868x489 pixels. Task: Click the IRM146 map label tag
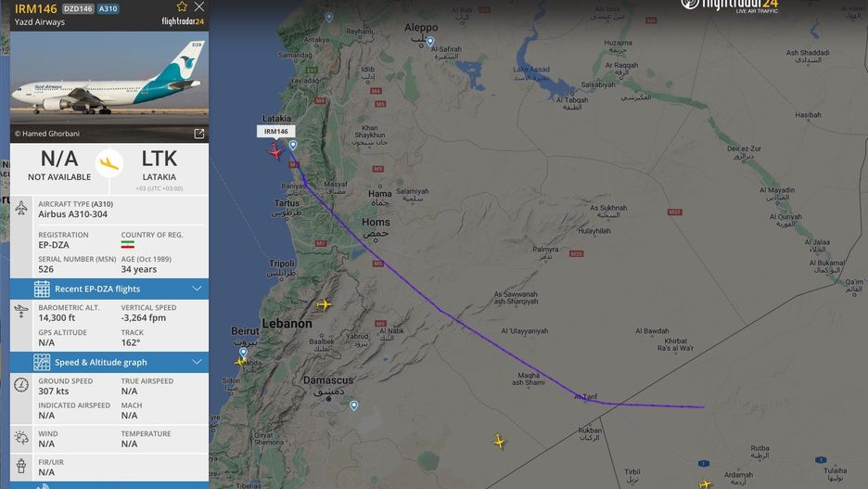click(x=275, y=131)
